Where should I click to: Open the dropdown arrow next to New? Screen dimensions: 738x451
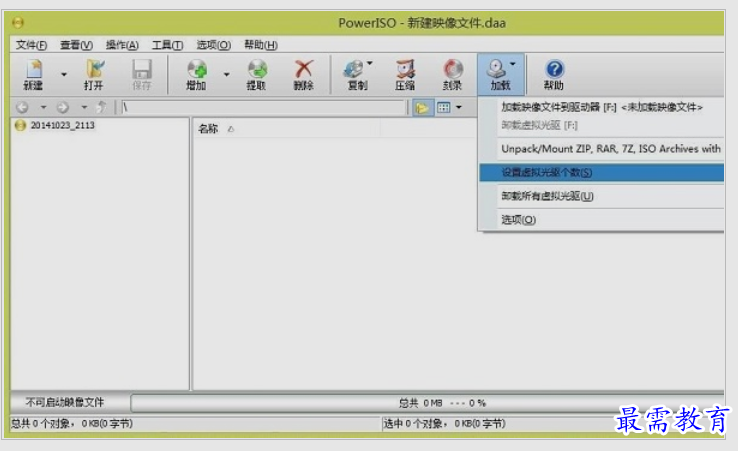pos(64,74)
